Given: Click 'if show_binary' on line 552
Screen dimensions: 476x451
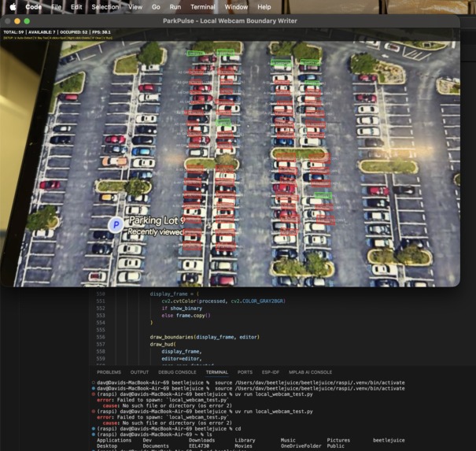Looking at the screenshot, I should 182,309.
